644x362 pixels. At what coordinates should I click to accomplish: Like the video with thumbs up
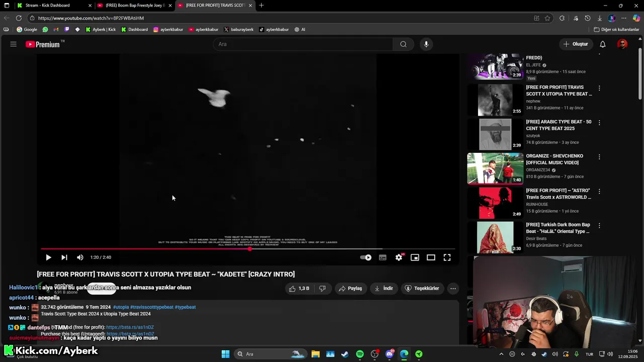[x=299, y=289]
